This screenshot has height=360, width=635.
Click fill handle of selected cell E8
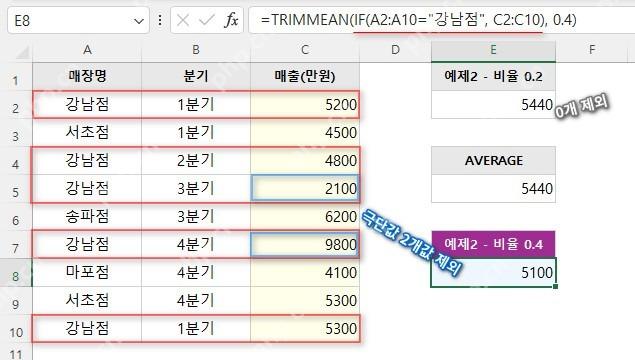tap(555, 286)
